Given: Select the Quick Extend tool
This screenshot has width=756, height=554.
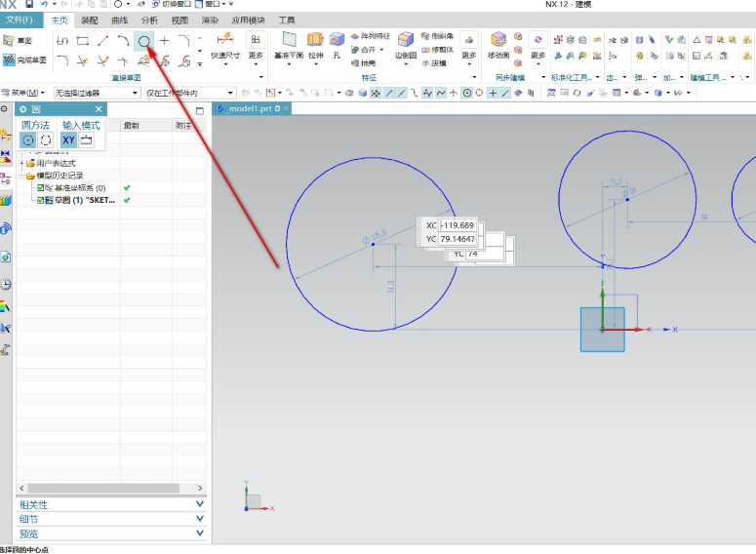Looking at the screenshot, I should click(102, 60).
